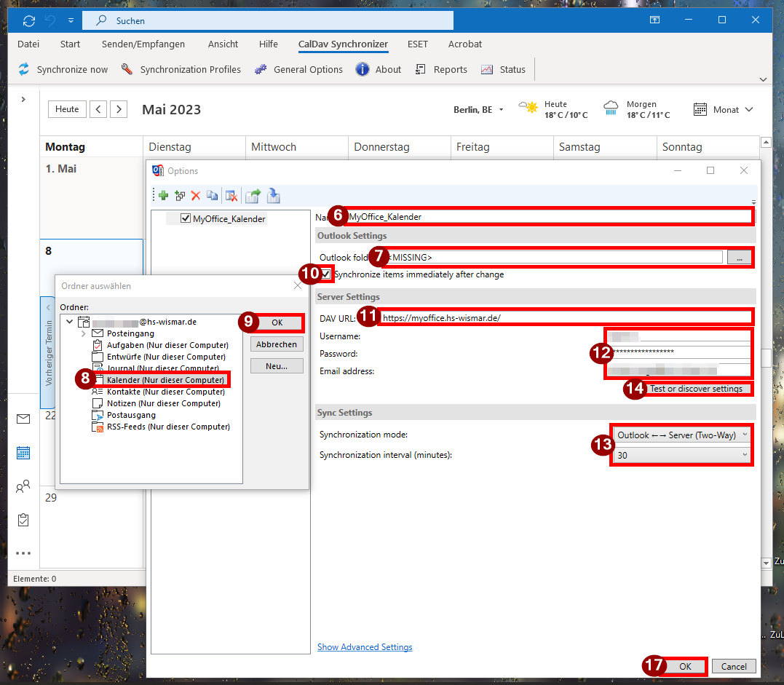Click in the DAV URL field
This screenshot has height=685, width=784.
tap(566, 318)
